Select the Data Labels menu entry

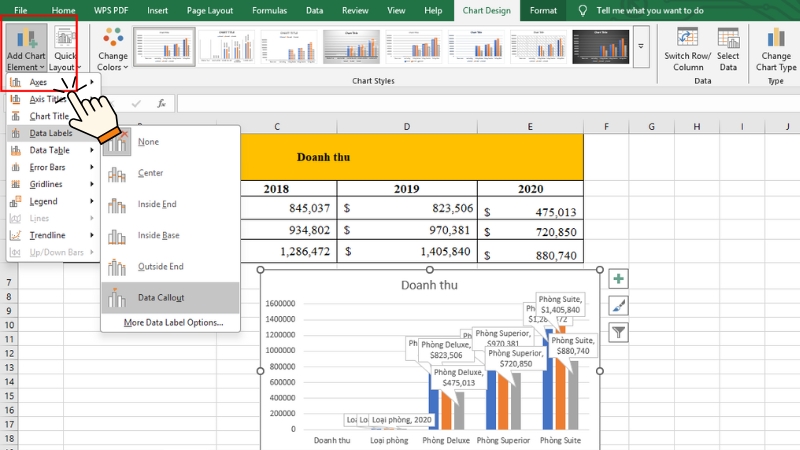click(x=53, y=133)
